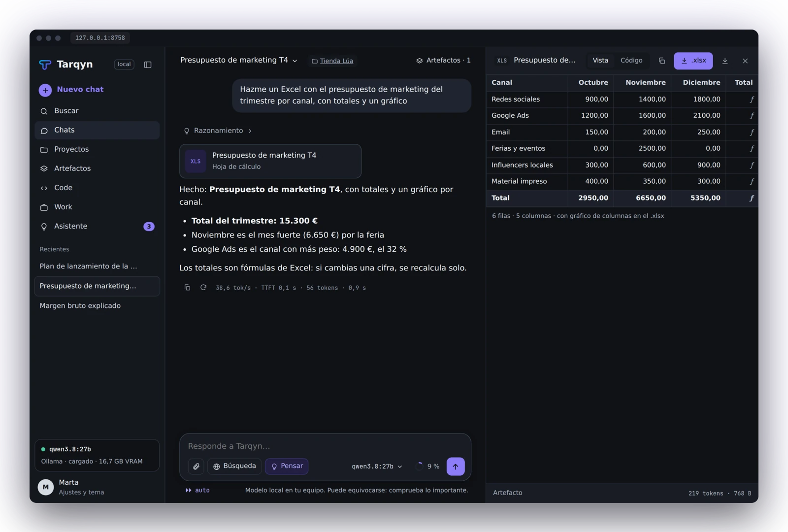
Task: Open the Tienda Lúa project link
Action: point(332,61)
